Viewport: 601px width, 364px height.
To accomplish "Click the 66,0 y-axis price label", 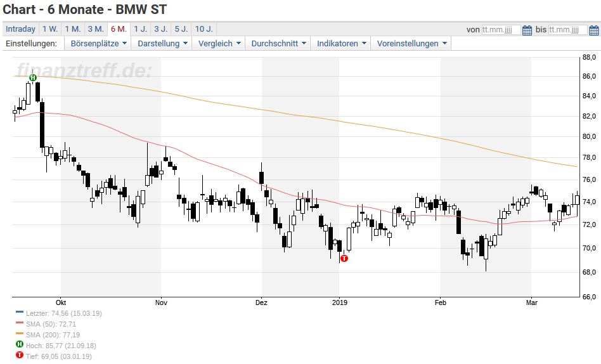I will click(x=589, y=297).
